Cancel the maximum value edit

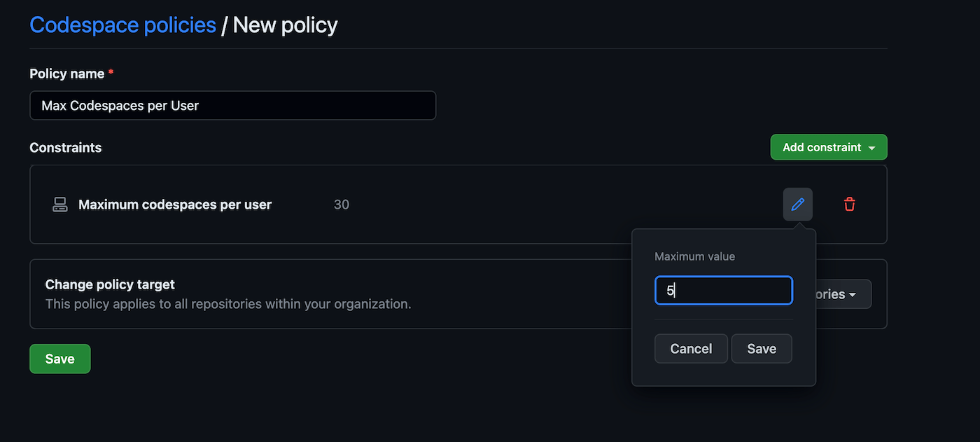click(691, 348)
